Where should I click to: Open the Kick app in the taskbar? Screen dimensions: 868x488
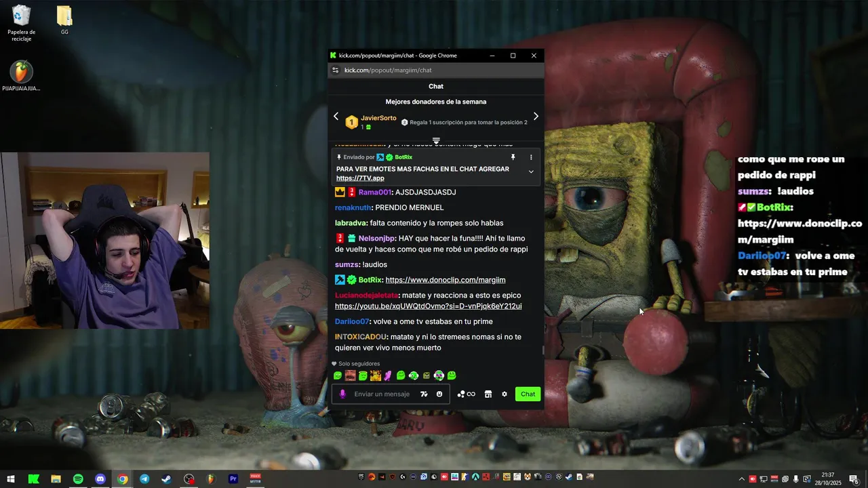coord(33,479)
